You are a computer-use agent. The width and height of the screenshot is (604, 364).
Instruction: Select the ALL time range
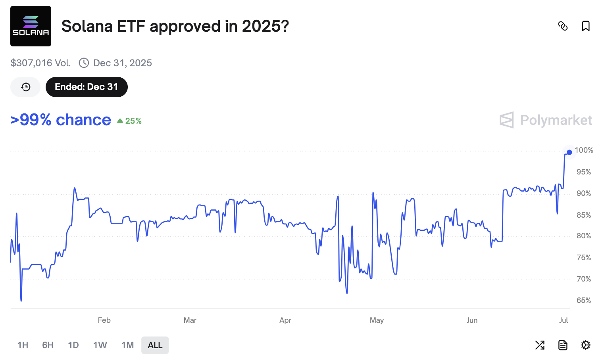click(x=155, y=345)
